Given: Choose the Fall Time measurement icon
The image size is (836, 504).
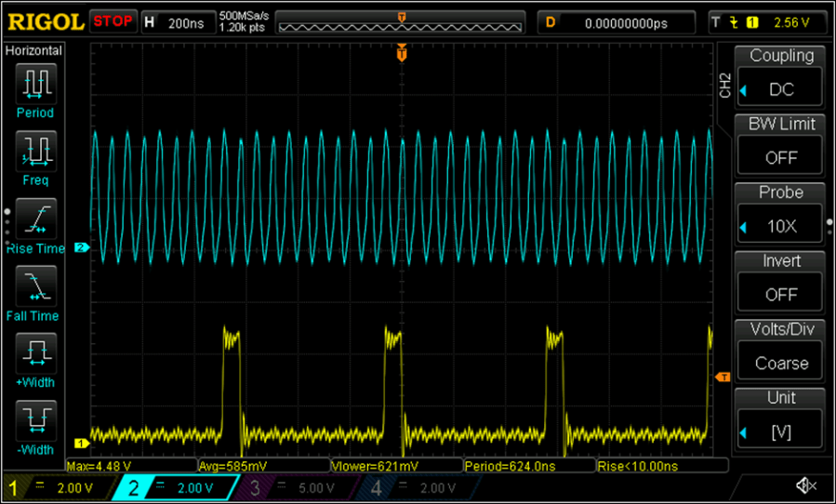Looking at the screenshot, I should pyautogui.click(x=35, y=286).
